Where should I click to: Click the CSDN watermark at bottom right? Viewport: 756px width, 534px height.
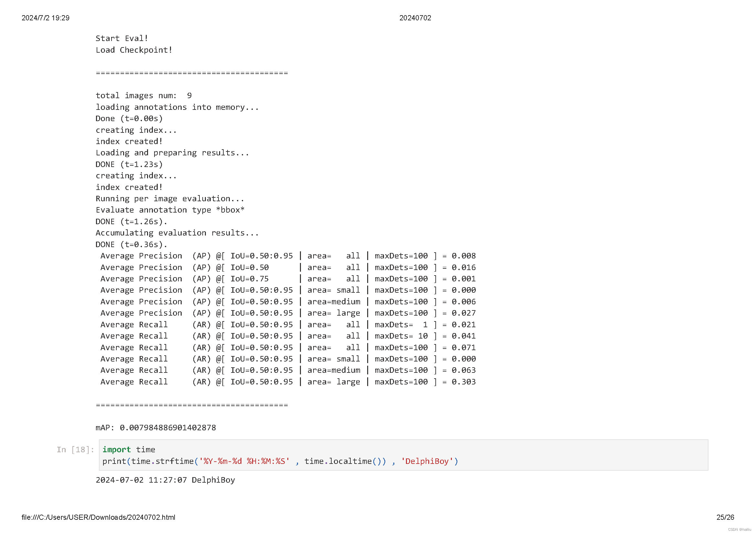[739, 529]
